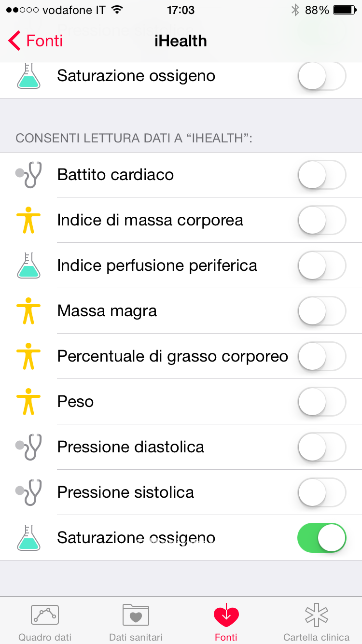Tap the flask icon beside Indice perfusione periferica
This screenshot has width=362, height=644.
[29, 266]
